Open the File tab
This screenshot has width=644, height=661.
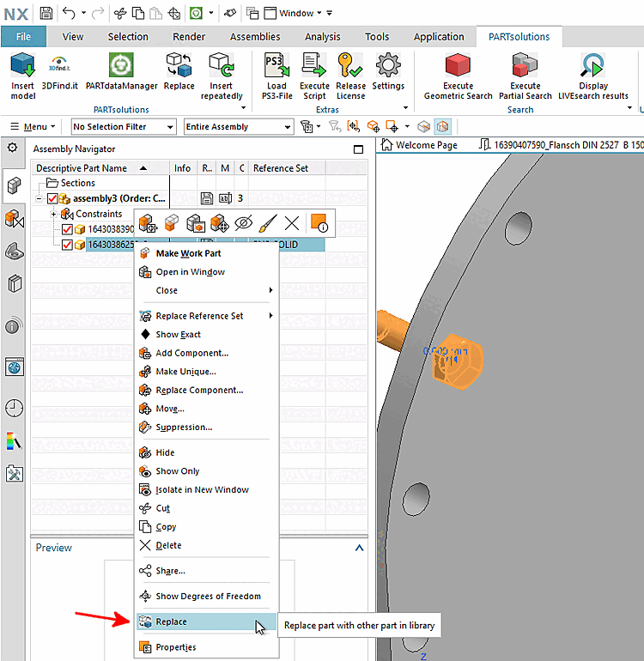[24, 37]
